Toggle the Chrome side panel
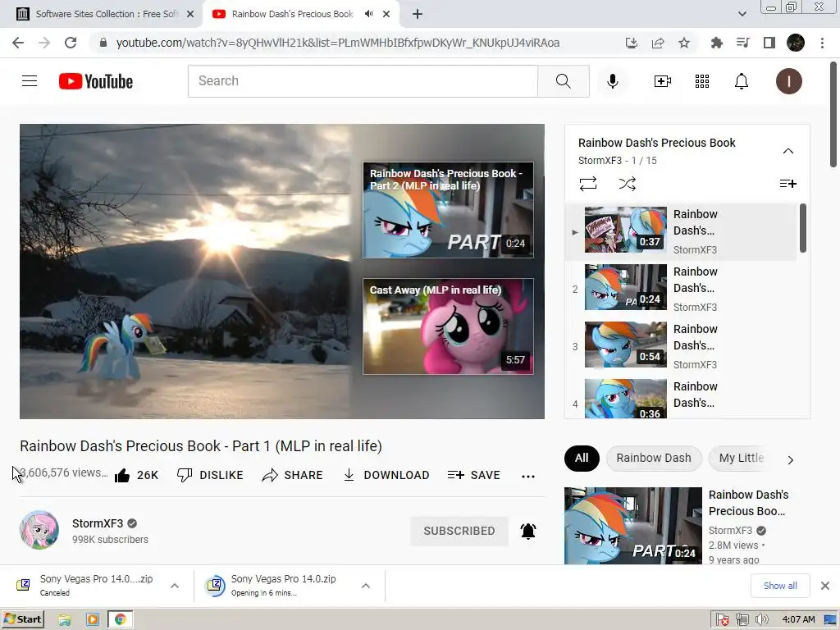The image size is (840, 630). click(769, 43)
